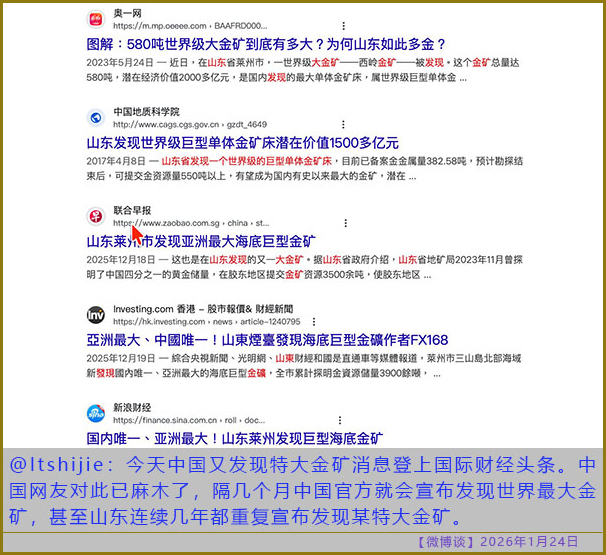Click the 联合早报 source name
This screenshot has height=555, width=606.
coord(132,211)
